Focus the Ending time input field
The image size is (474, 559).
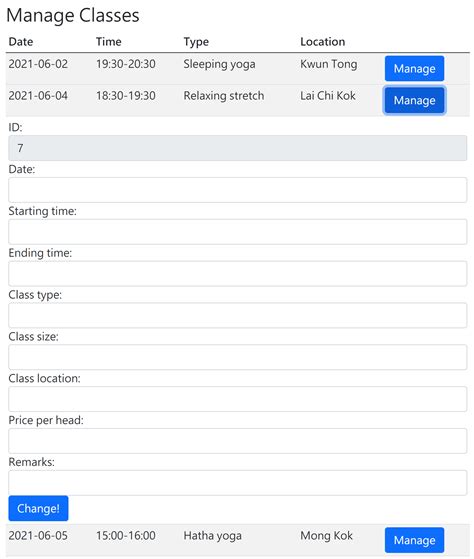[237, 273]
